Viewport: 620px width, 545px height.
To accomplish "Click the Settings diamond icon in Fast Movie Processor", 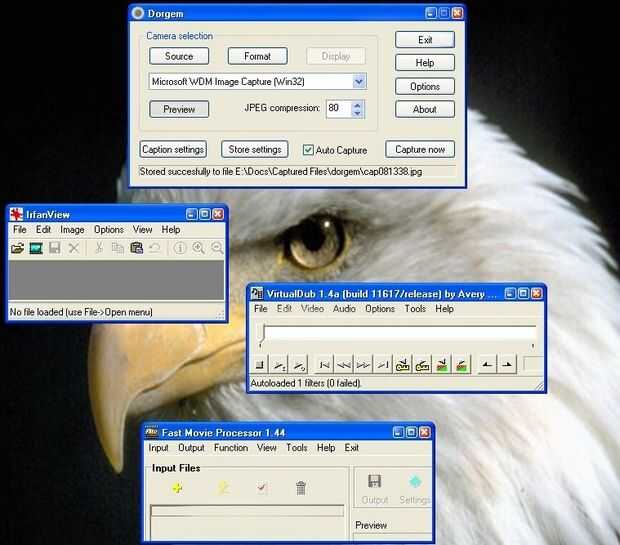I will click(415, 481).
